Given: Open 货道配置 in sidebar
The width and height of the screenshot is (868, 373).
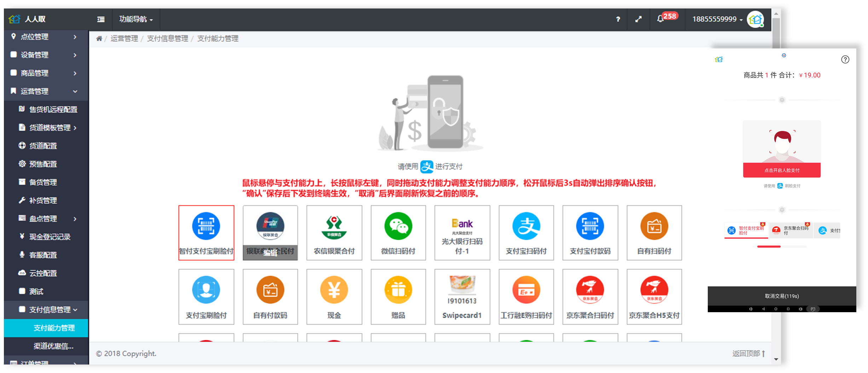Looking at the screenshot, I should [46, 146].
